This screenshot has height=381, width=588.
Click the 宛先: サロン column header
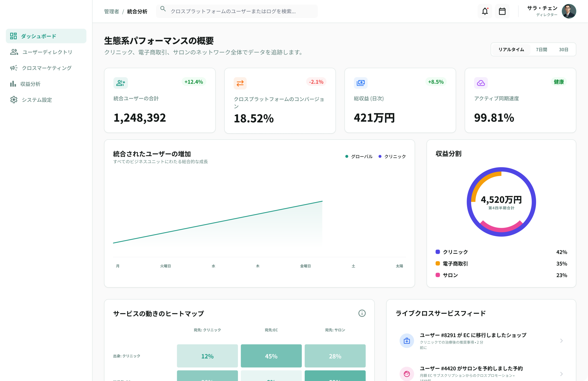[x=335, y=330]
